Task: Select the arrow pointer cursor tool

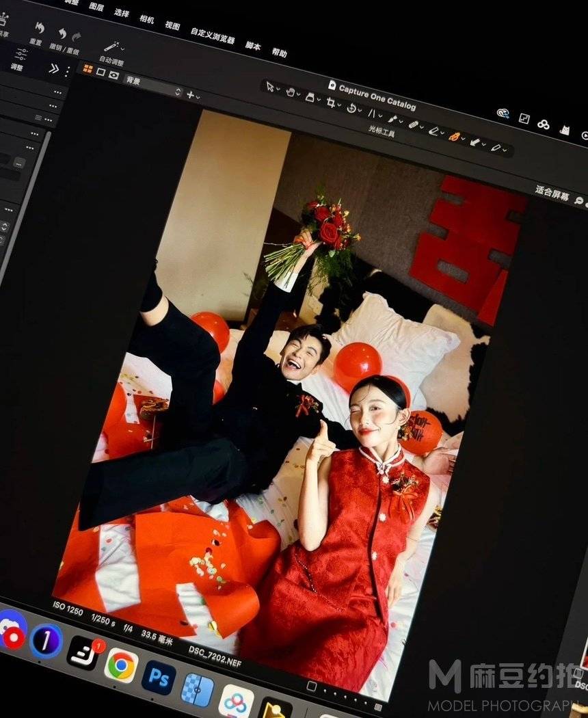Action: [x=270, y=87]
